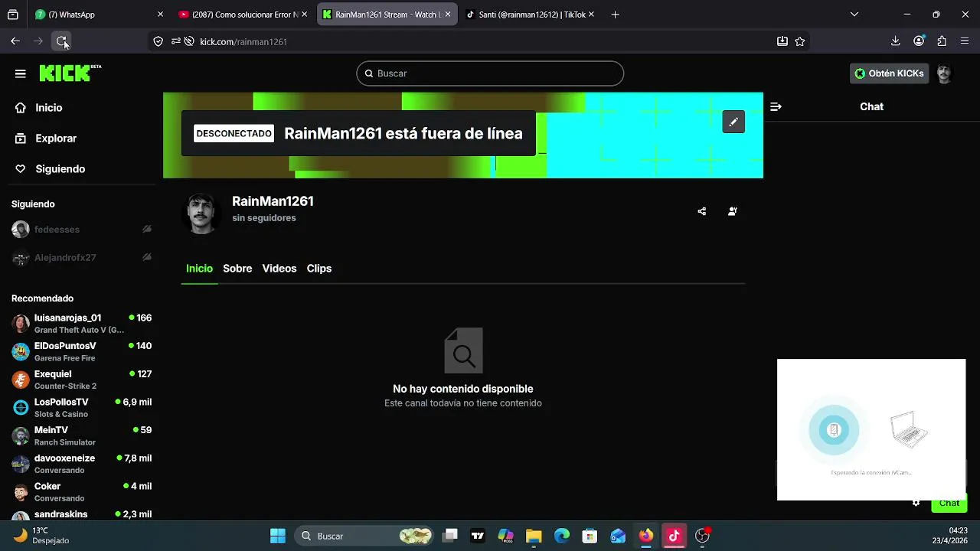
Task: Bookmark this page with star
Action: [x=800, y=41]
